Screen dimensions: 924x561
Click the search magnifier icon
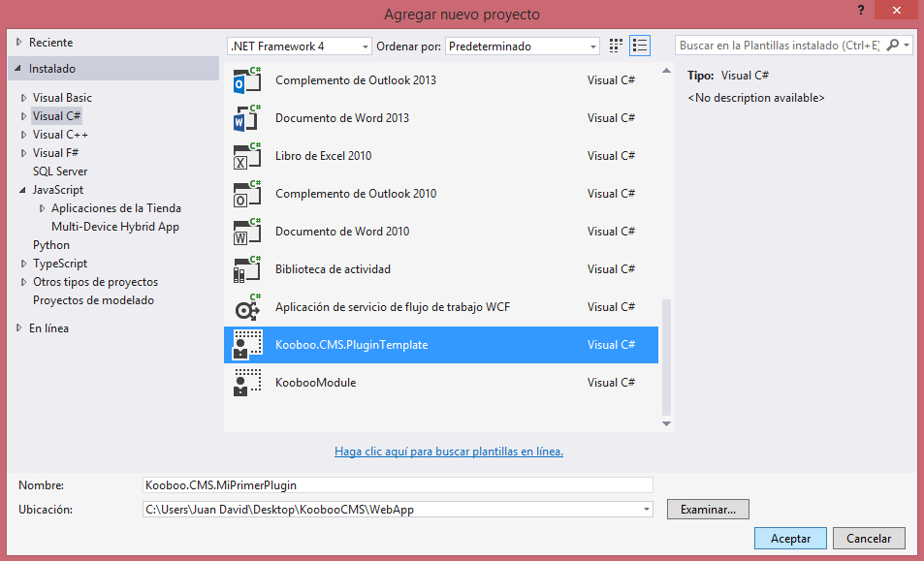tap(893, 45)
